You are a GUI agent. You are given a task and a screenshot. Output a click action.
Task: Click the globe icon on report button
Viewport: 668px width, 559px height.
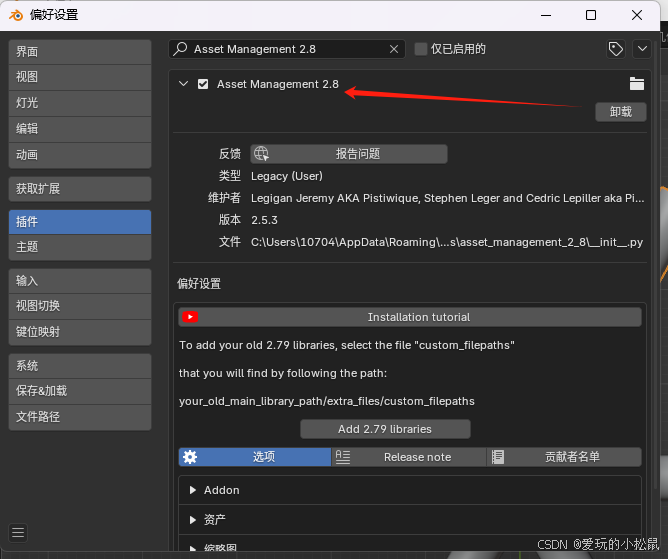[261, 154]
